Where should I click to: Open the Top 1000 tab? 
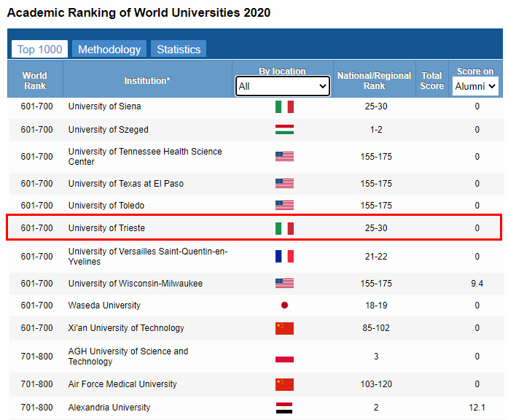(39, 50)
